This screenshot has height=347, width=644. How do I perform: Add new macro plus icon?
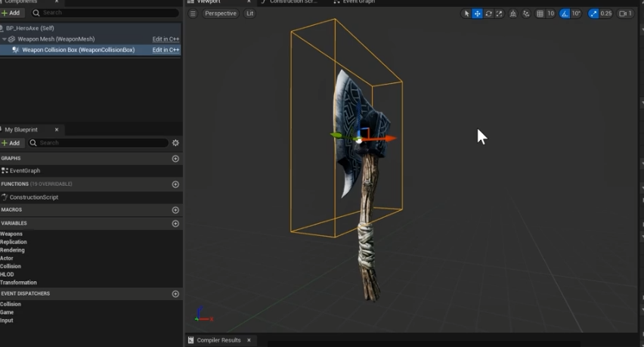point(175,210)
